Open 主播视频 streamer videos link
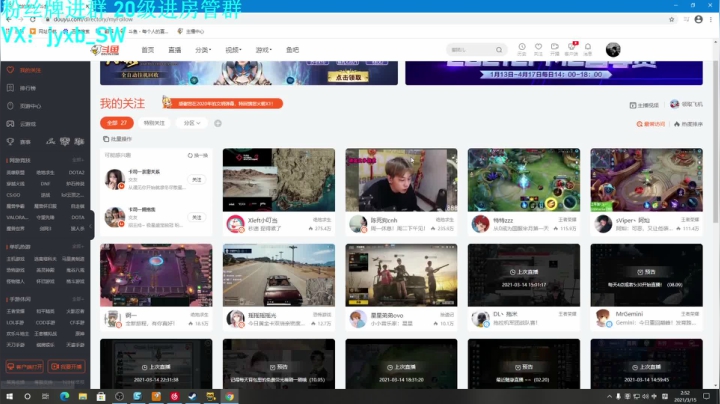Viewport: 720px width, 404px height. [644, 105]
